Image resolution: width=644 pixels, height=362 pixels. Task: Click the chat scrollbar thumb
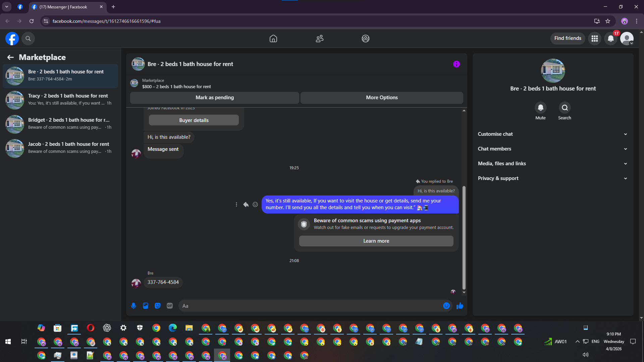coord(464,238)
